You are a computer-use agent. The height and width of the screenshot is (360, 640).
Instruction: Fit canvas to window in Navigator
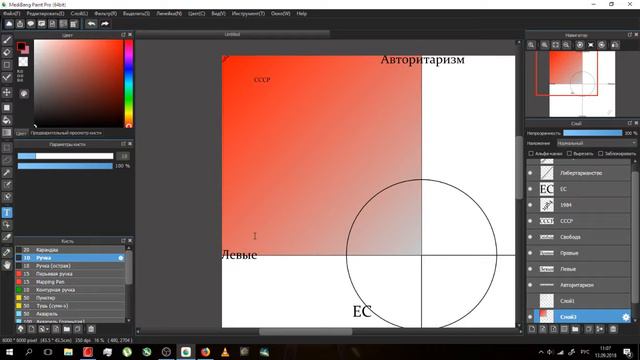coord(556,45)
